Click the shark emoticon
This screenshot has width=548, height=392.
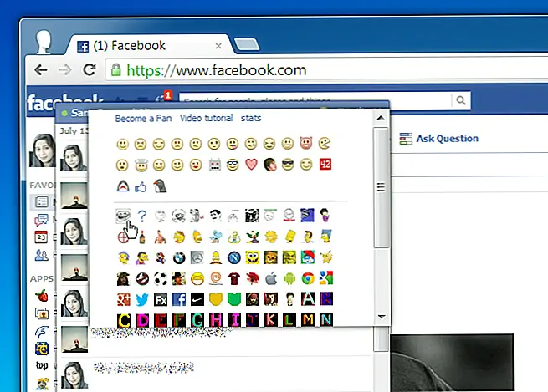(122, 186)
